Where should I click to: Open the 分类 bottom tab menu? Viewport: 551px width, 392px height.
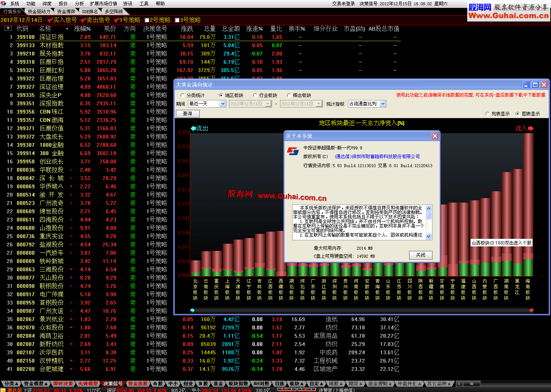[11, 384]
